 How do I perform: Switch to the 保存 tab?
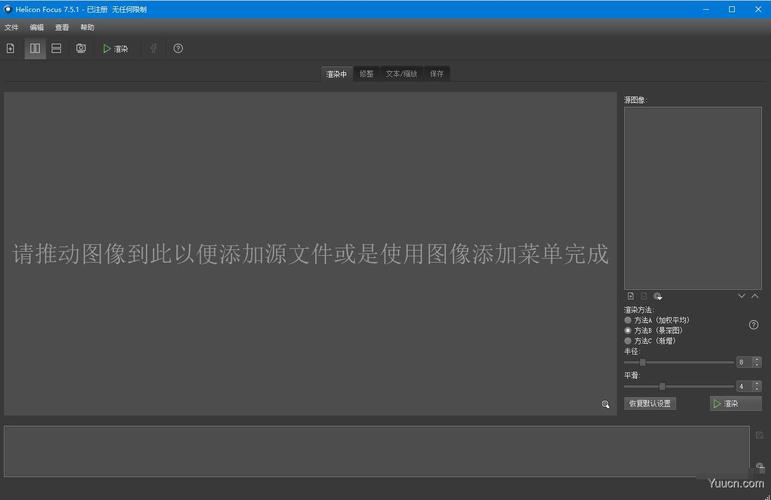pyautogui.click(x=437, y=74)
